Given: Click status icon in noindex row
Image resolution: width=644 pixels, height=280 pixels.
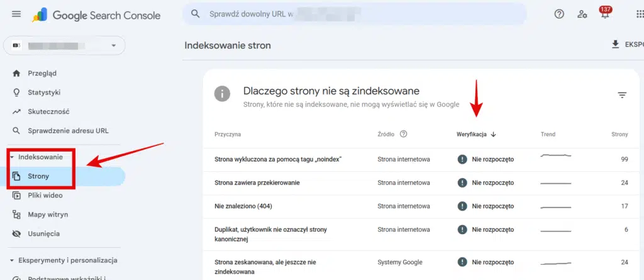Looking at the screenshot, I should coord(462,160).
